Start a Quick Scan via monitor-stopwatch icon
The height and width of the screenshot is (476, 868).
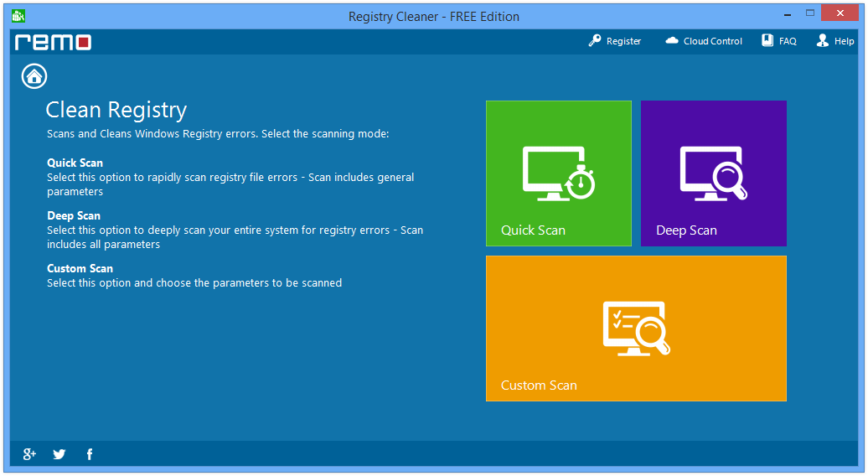[x=559, y=173]
